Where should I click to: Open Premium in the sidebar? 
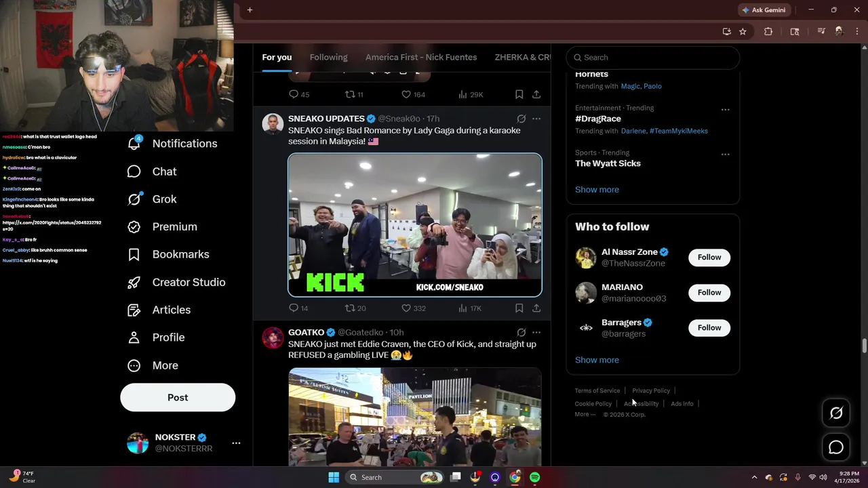[163, 226]
